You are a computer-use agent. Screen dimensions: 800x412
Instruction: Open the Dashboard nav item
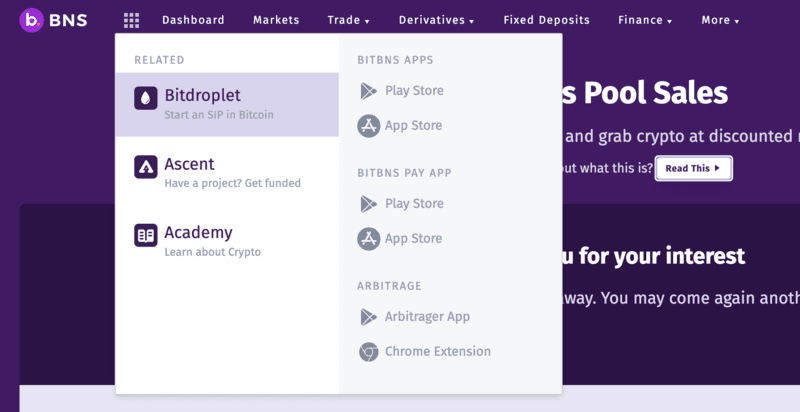(x=193, y=20)
